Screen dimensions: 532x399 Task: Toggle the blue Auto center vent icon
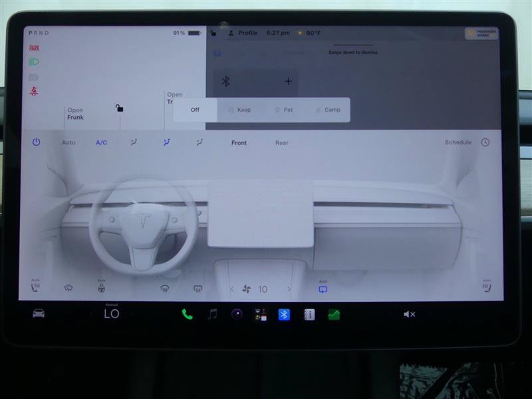pyautogui.click(x=323, y=287)
